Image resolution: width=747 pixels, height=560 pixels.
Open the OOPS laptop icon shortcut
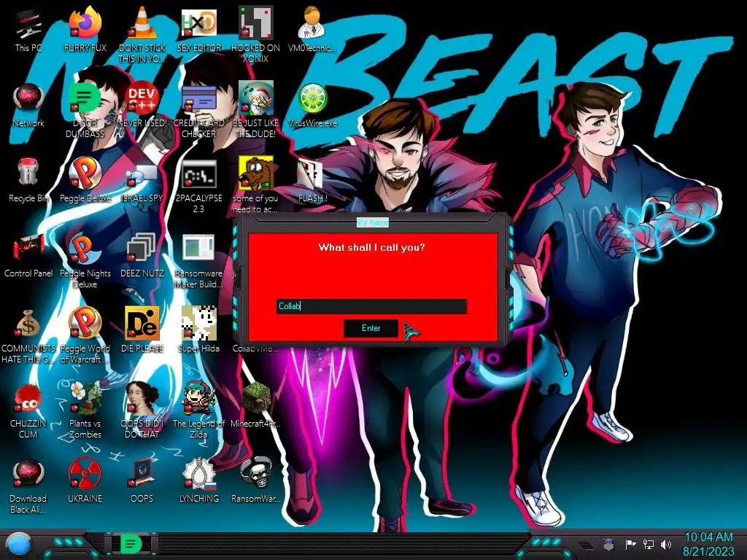(142, 474)
